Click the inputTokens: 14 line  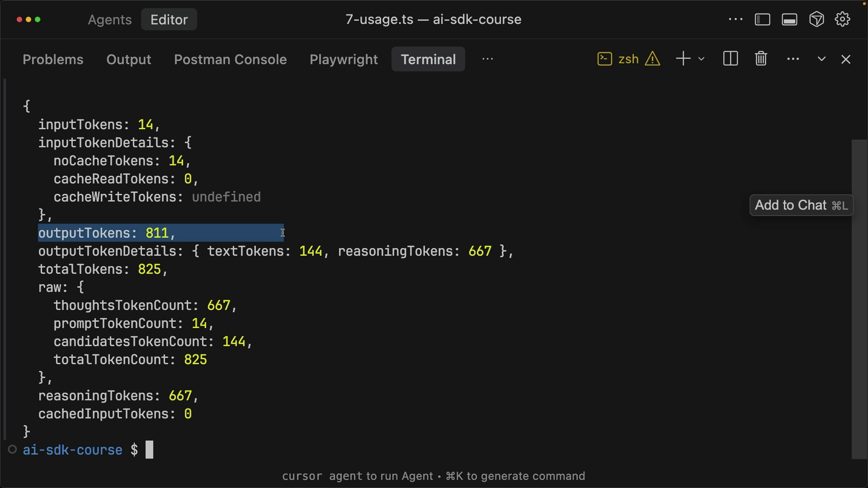(99, 125)
